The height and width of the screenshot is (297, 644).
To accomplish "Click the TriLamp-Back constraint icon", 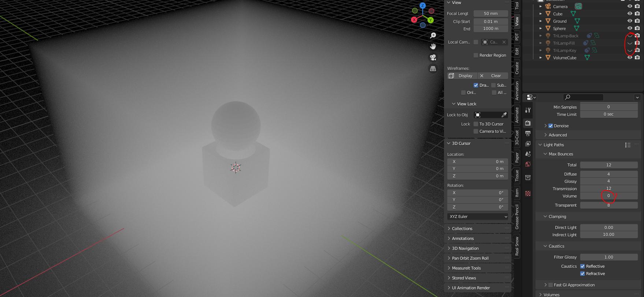I will click(x=589, y=35).
